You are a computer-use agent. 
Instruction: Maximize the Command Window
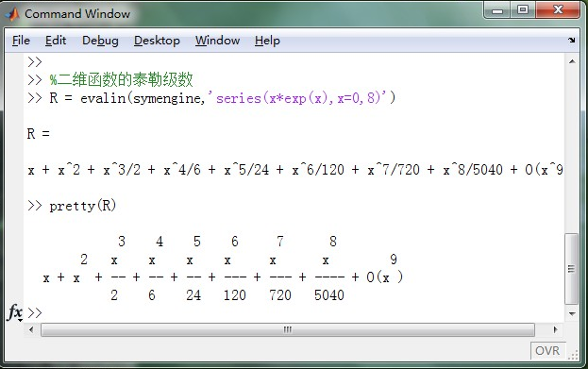pos(523,9)
